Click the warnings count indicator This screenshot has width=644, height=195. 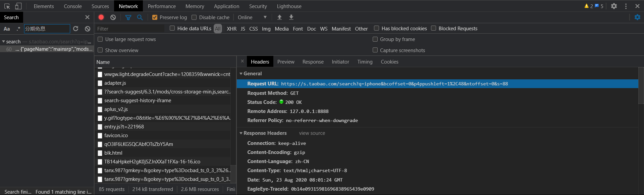click(589, 6)
